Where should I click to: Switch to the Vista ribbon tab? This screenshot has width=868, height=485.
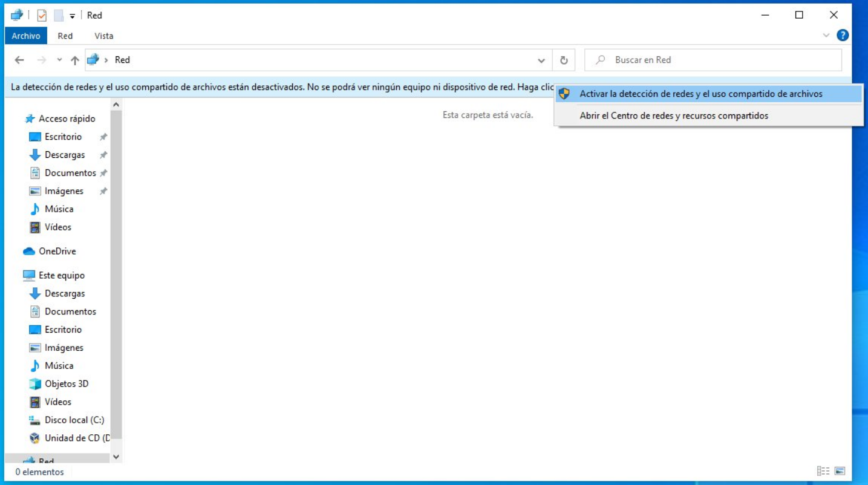click(103, 36)
